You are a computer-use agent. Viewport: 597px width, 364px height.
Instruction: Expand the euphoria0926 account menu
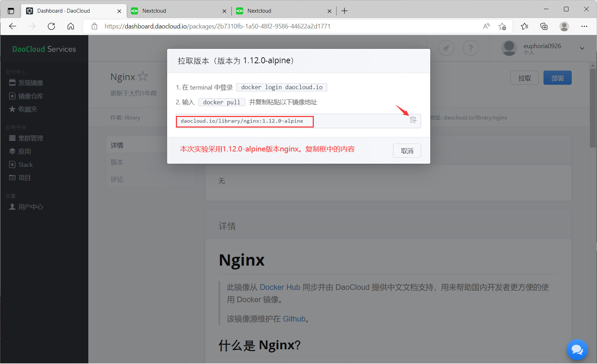(582, 48)
